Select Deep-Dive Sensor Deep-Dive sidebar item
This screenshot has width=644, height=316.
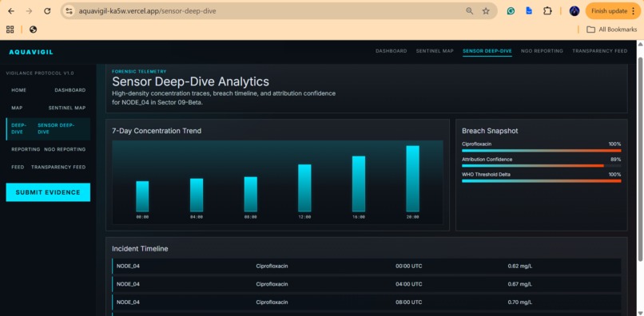point(48,128)
